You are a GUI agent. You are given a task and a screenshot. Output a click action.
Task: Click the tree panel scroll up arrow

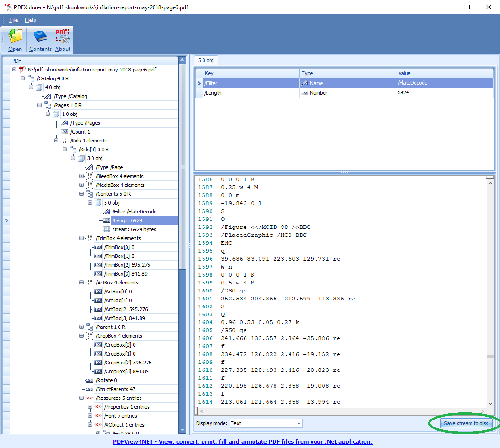[183, 60]
